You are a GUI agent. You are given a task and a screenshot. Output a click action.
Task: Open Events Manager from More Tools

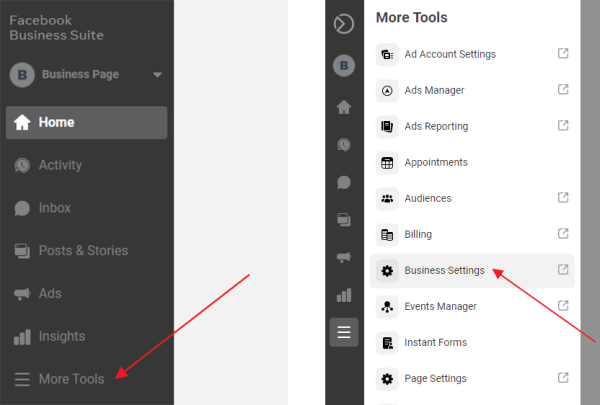472,307
